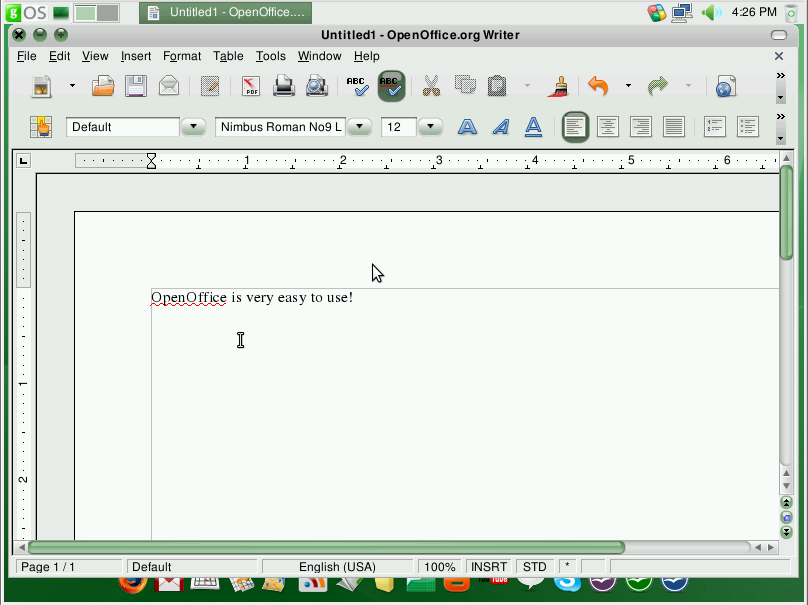Open font name dropdown Nimbus Roman
This screenshot has height=605, width=808.
360,127
